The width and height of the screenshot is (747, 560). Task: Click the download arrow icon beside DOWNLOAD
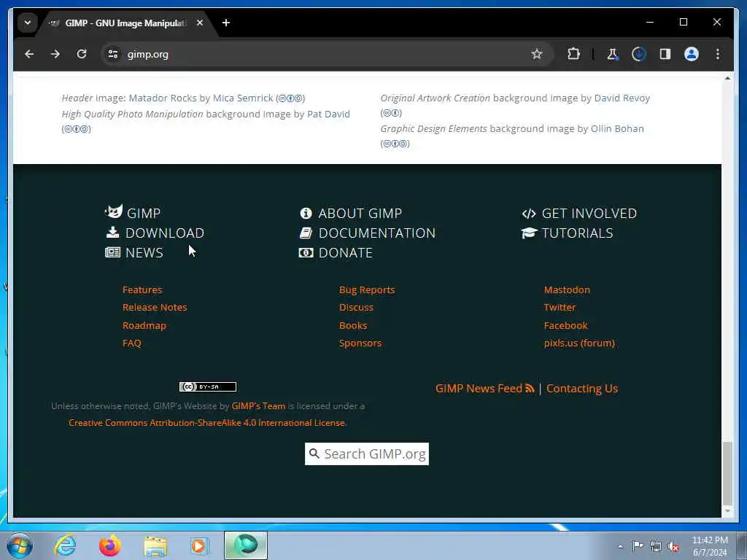[112, 233]
